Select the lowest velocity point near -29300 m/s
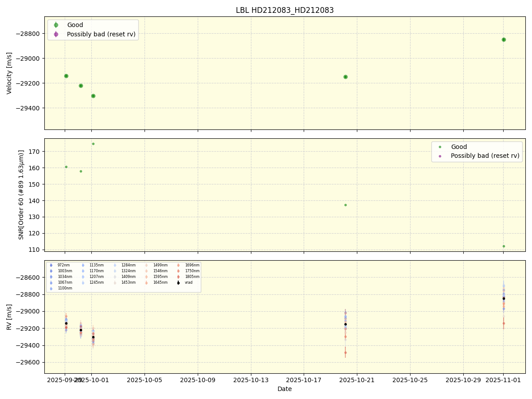The image size is (532, 399). (93, 96)
